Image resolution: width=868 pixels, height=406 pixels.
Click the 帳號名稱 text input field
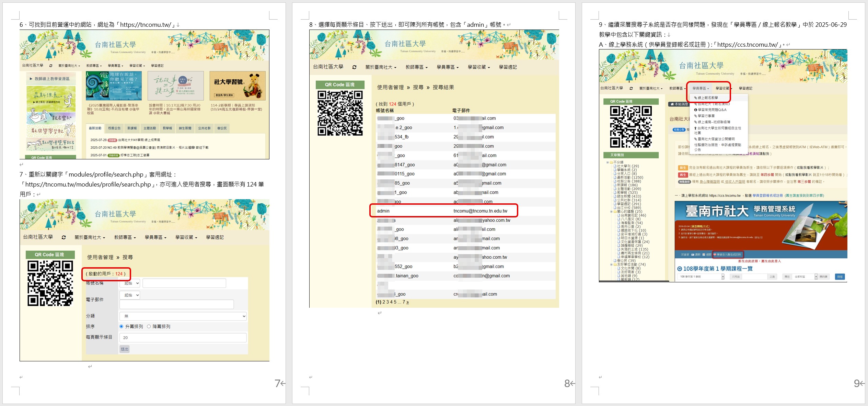184,283
